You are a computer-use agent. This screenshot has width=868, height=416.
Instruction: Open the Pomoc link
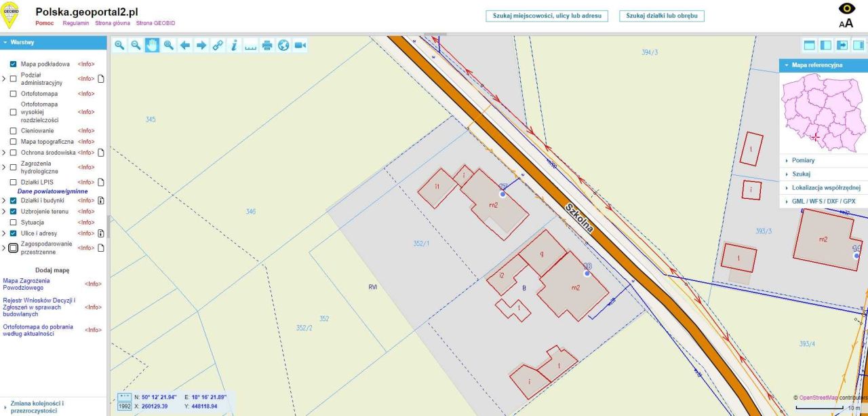pos(45,23)
